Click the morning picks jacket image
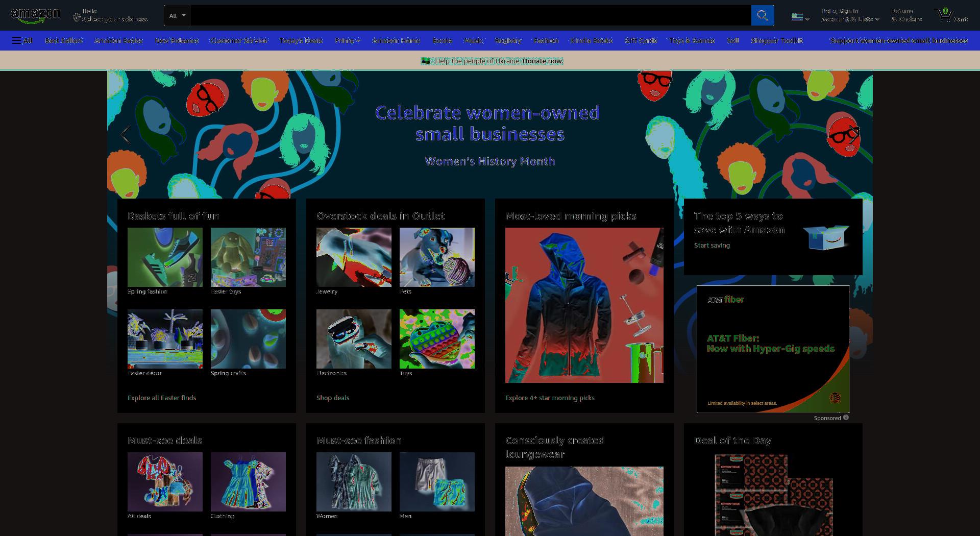Image resolution: width=980 pixels, height=536 pixels. 584,305
